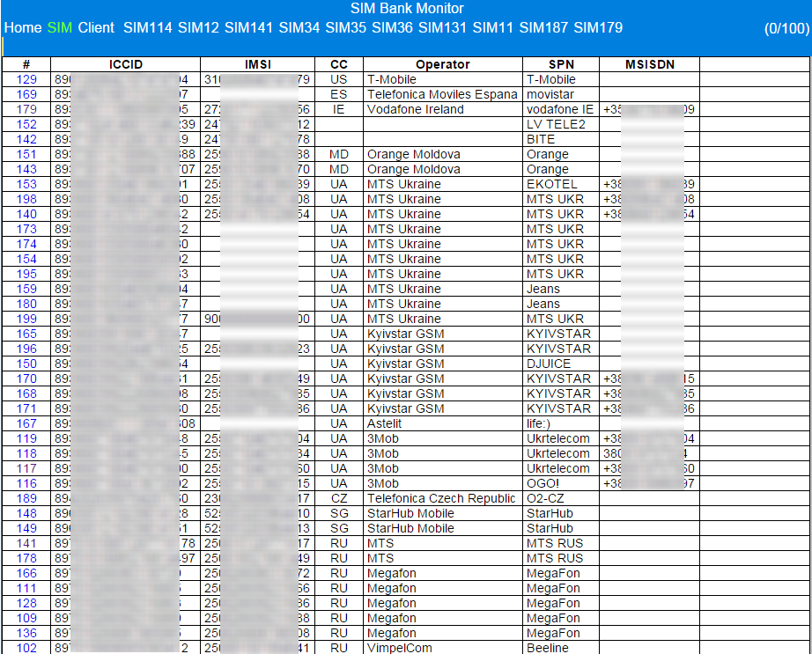Click the ICCID column header

(125, 64)
